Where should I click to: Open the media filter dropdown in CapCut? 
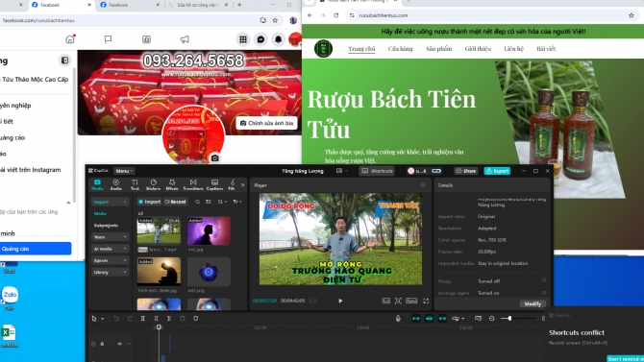pyautogui.click(x=237, y=202)
